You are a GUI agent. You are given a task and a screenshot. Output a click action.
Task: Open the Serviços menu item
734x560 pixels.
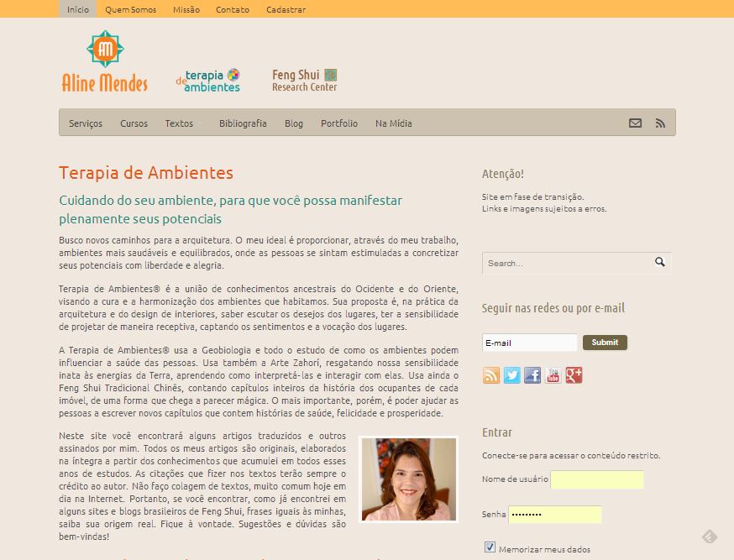coord(86,123)
